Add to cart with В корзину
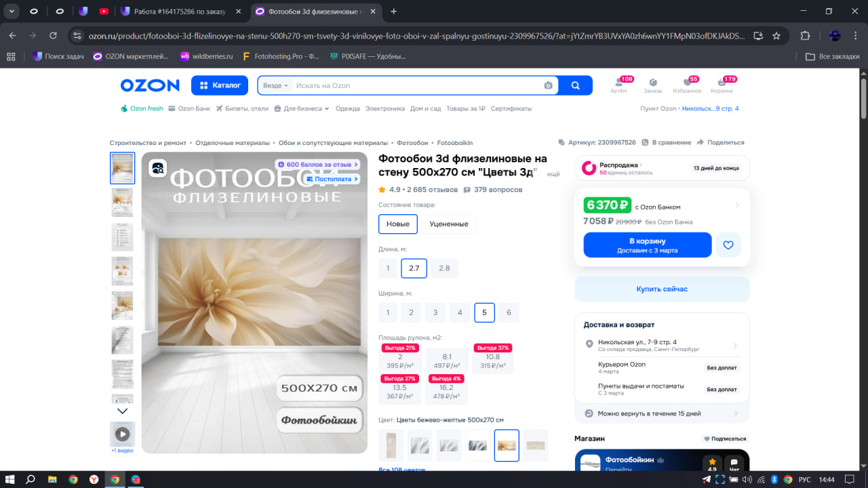Screen dimensions: 868x488 pos(648,245)
